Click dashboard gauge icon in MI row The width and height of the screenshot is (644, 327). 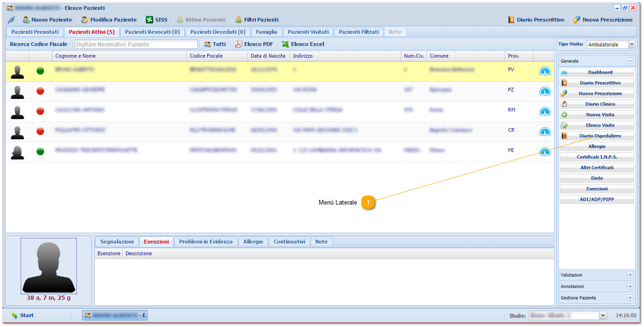pyautogui.click(x=545, y=152)
